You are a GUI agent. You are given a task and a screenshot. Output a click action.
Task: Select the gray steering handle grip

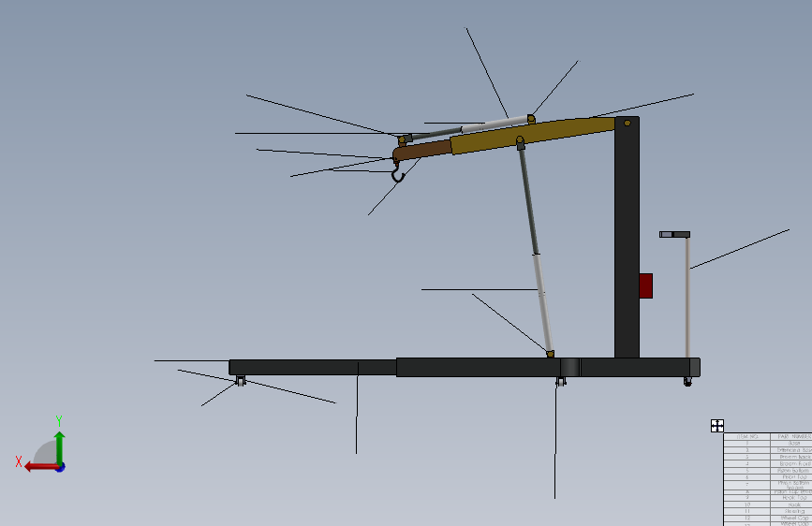(674, 235)
